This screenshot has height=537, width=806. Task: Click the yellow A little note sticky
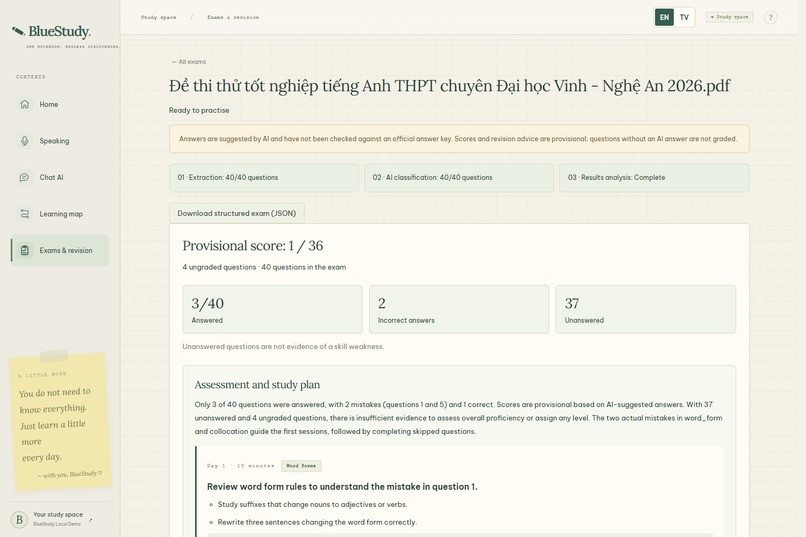tap(60, 420)
